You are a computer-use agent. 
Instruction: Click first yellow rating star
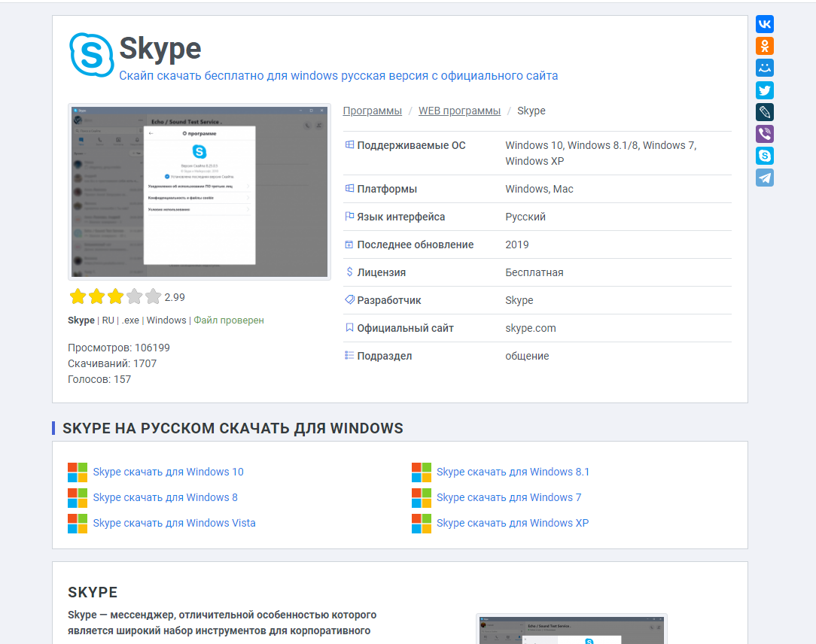coord(78,296)
